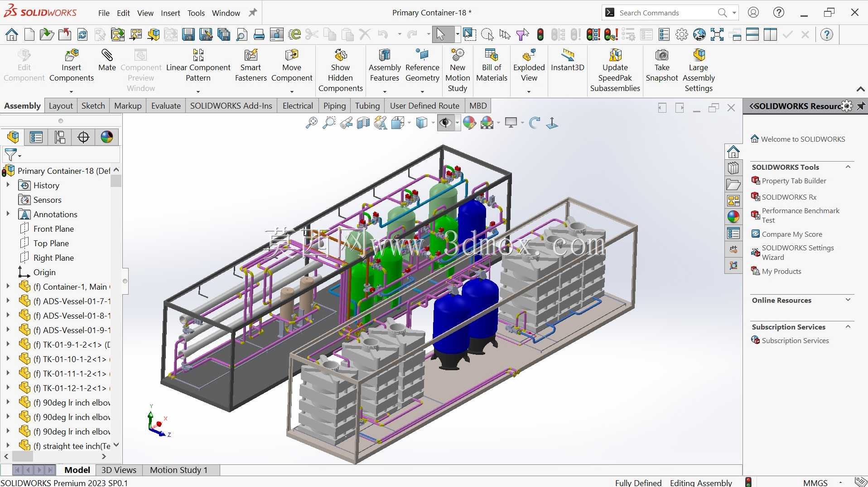Open the Property Tab Builder link
This screenshot has height=487, width=868.
click(794, 181)
